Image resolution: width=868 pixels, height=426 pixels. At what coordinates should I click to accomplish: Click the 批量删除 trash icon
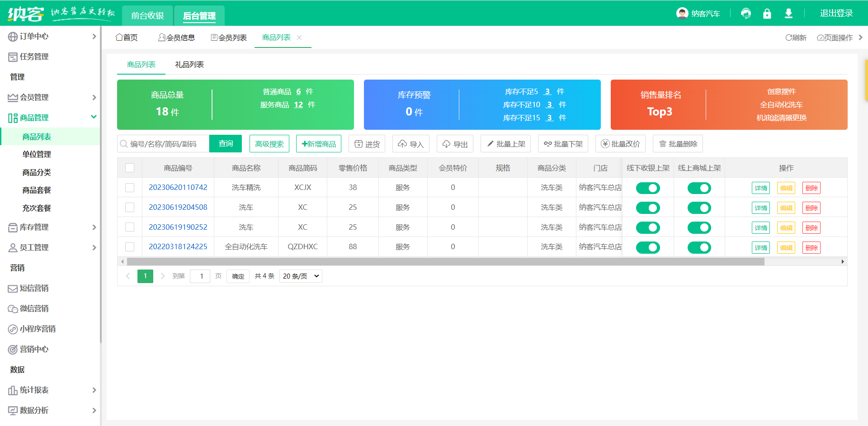(663, 143)
